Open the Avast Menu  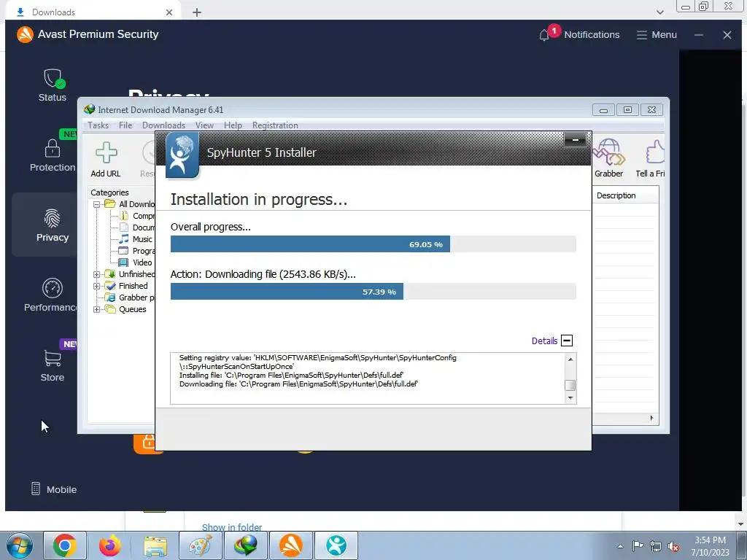[657, 35]
